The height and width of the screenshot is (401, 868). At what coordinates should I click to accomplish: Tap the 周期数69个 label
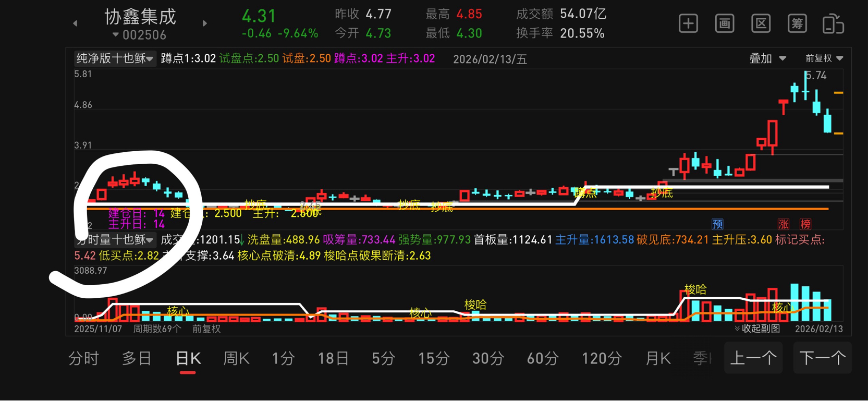pos(157,329)
